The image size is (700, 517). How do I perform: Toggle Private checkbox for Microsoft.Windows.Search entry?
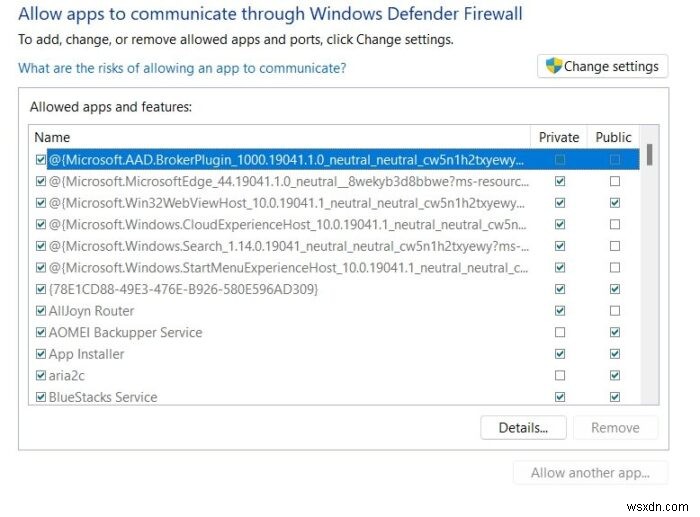click(x=559, y=246)
